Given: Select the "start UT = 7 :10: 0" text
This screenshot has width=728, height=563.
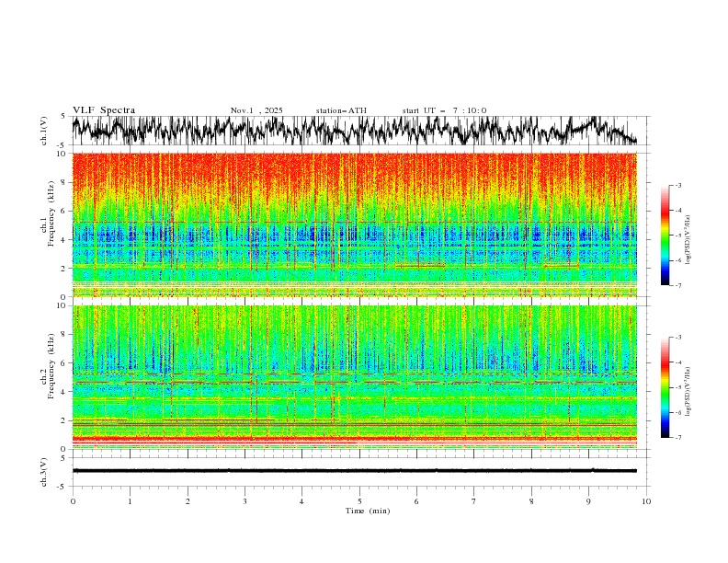Looking at the screenshot, I should point(444,110).
